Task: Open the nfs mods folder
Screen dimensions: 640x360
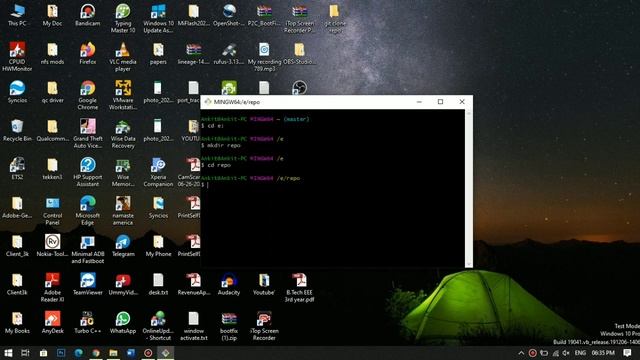Action: 52,54
